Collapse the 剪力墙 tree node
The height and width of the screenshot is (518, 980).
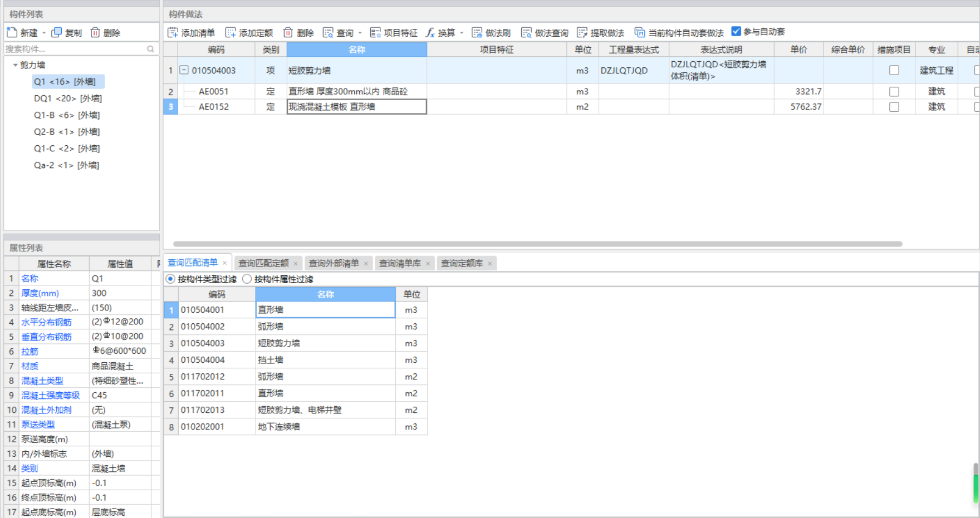tap(15, 65)
